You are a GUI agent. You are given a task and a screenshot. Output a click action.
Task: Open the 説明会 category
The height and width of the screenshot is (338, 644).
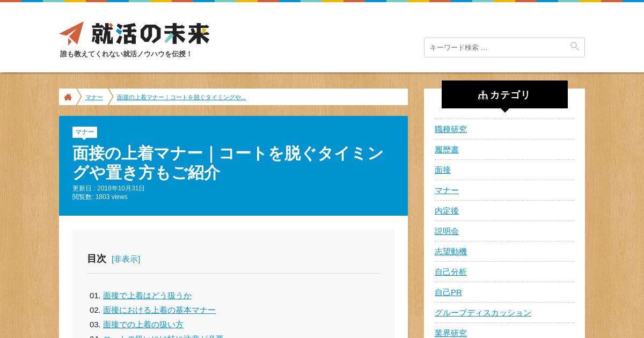click(x=447, y=231)
